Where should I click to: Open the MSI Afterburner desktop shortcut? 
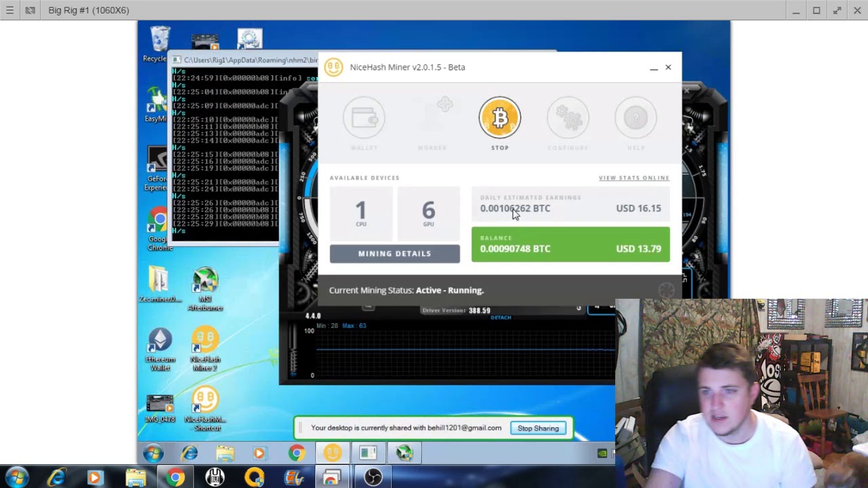pyautogui.click(x=205, y=289)
